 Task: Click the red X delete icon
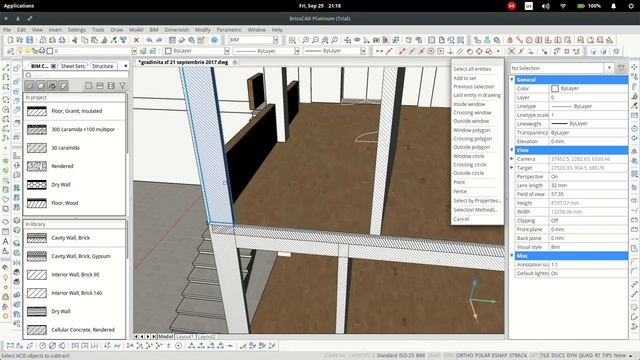tap(136, 40)
